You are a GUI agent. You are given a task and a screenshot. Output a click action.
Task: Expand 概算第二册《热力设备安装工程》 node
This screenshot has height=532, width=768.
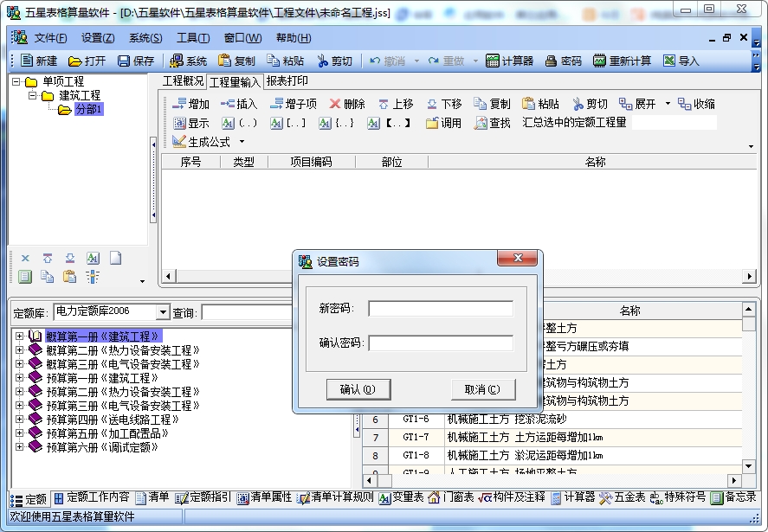point(19,350)
